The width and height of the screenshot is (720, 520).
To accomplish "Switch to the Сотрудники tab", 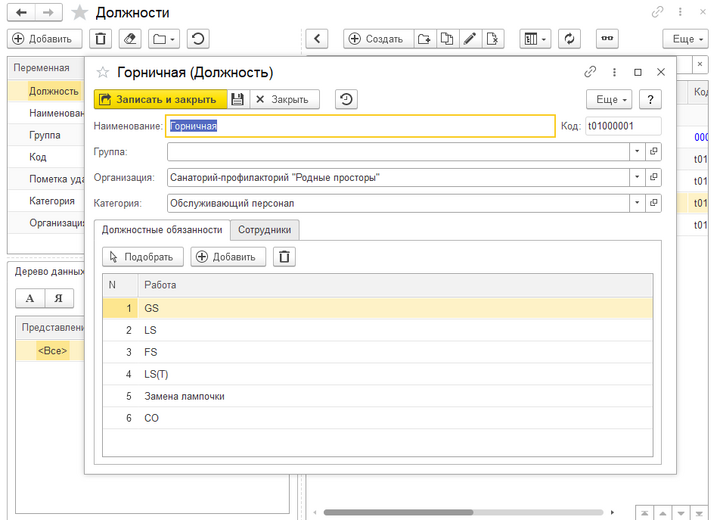I will [x=264, y=230].
